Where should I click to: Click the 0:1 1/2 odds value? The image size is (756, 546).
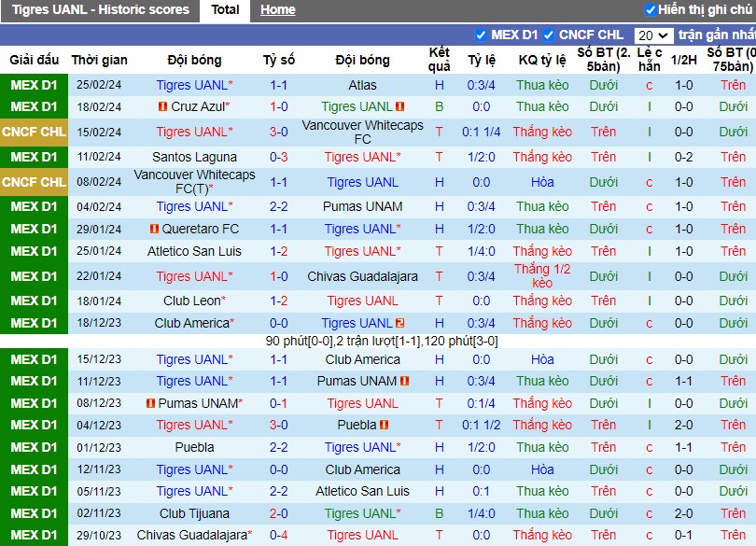point(482,425)
